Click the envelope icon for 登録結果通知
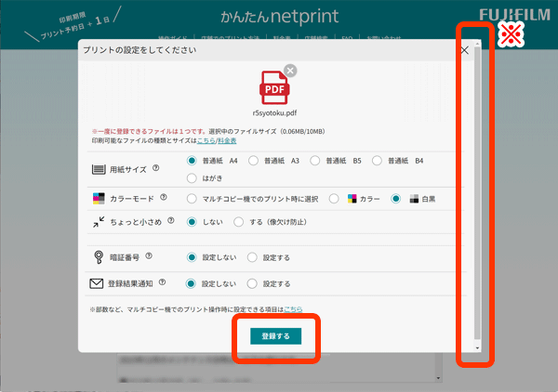Image resolution: width=558 pixels, height=392 pixels. [97, 283]
